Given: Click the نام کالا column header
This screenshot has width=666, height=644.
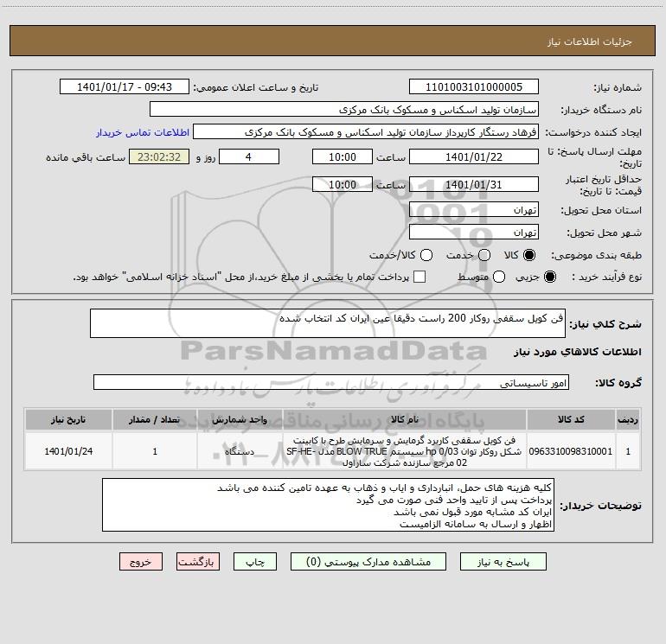Looking at the screenshot, I should tap(405, 419).
